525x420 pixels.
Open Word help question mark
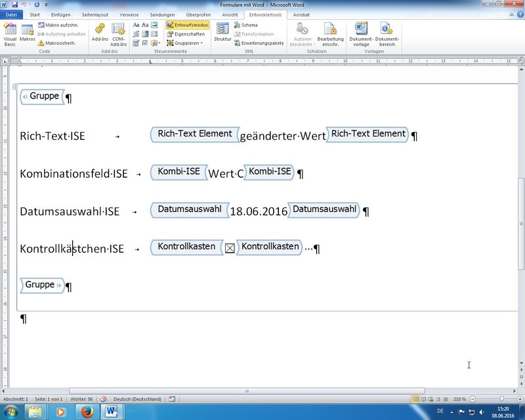click(520, 14)
